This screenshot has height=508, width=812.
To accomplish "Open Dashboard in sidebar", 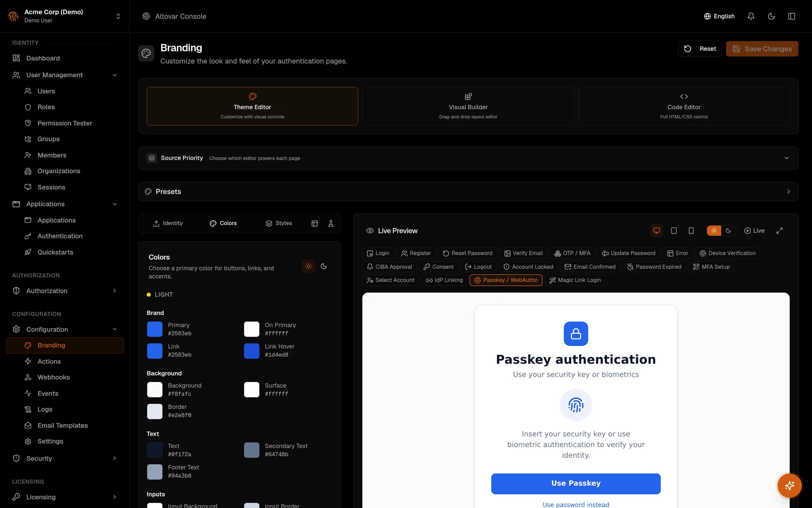I will [x=65, y=58].
